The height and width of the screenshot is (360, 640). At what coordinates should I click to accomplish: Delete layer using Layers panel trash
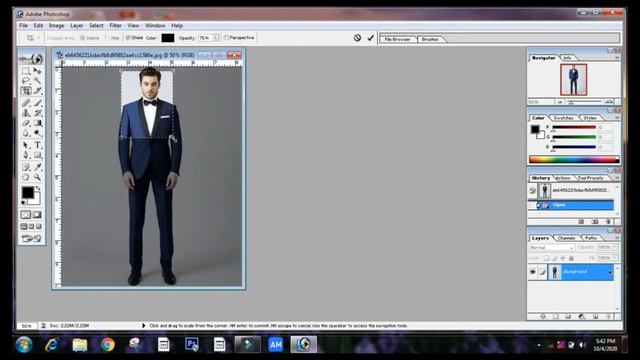tap(608, 316)
